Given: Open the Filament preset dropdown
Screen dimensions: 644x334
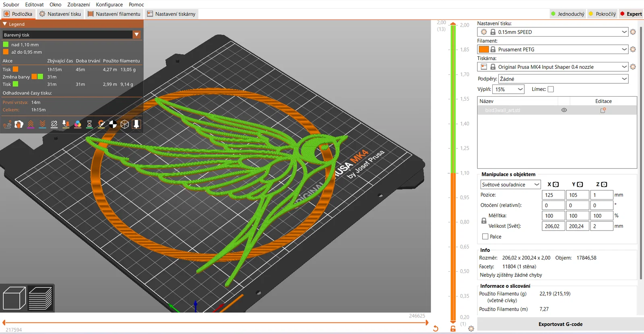Looking at the screenshot, I should click(x=553, y=49).
